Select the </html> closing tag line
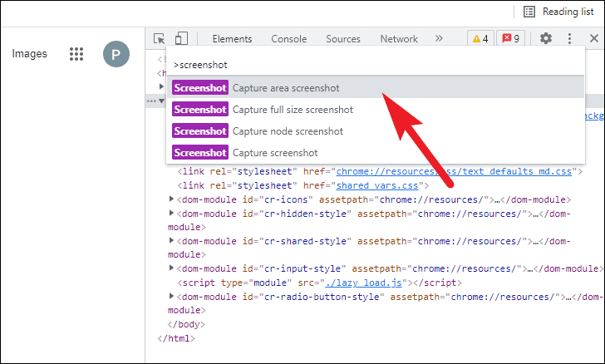The image size is (605, 364). click(176, 338)
